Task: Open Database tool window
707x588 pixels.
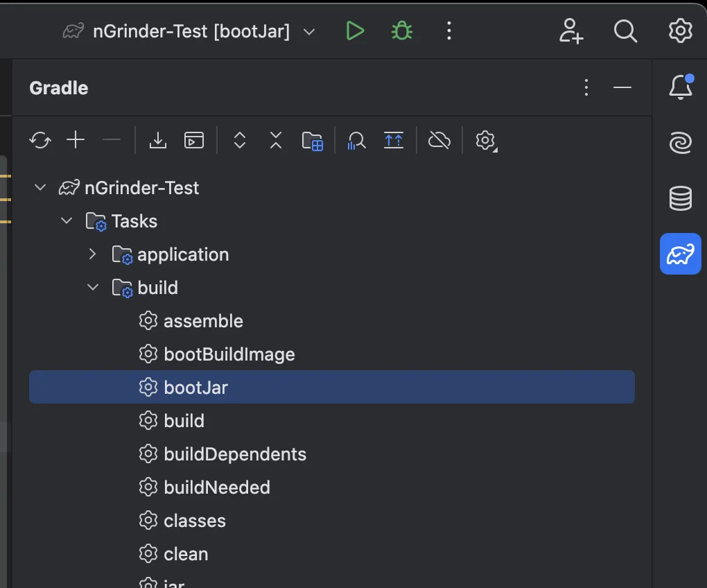Action: click(x=681, y=198)
